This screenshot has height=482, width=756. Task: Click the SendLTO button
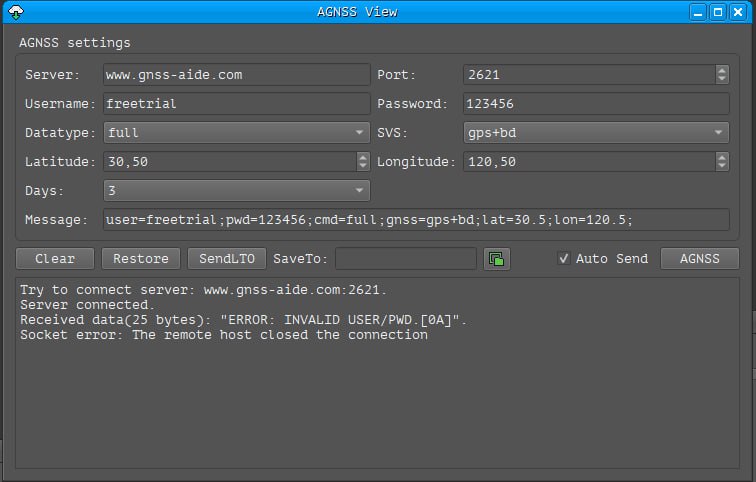pyautogui.click(x=227, y=259)
